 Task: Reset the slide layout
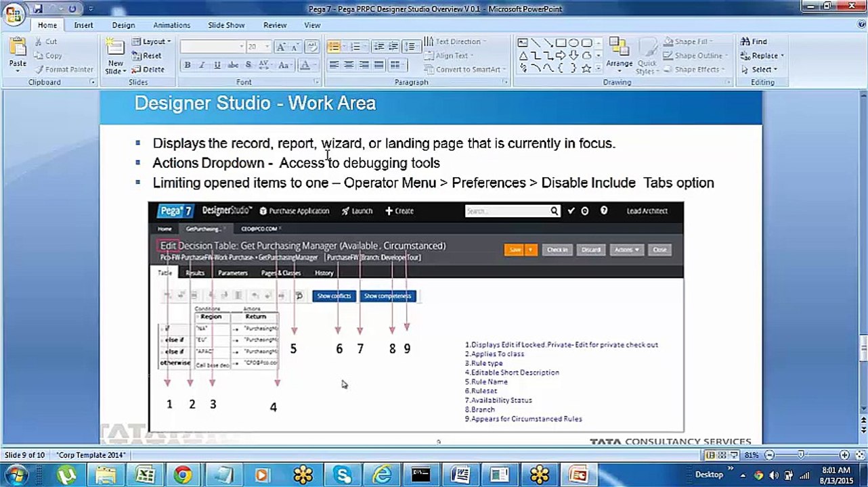(x=146, y=55)
